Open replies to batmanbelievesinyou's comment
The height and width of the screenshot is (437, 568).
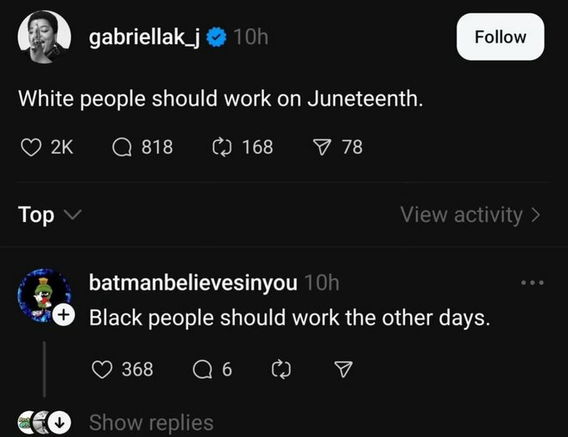[202, 369]
